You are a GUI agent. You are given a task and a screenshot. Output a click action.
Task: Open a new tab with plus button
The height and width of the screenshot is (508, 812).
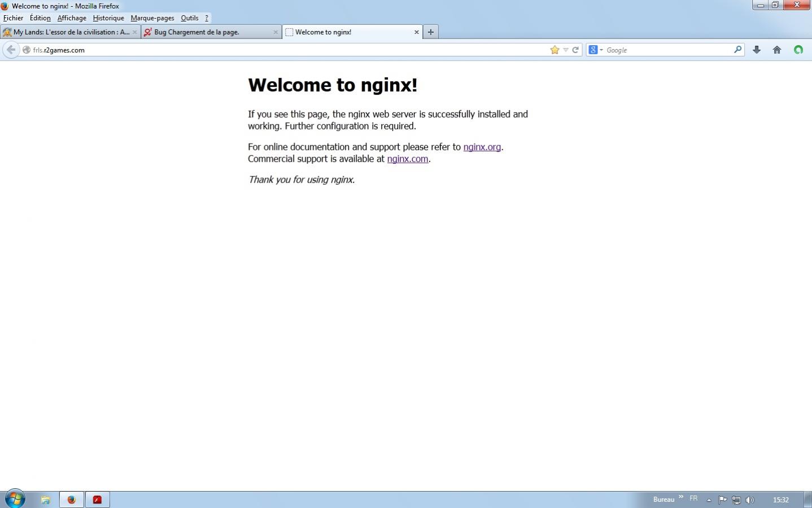[430, 32]
